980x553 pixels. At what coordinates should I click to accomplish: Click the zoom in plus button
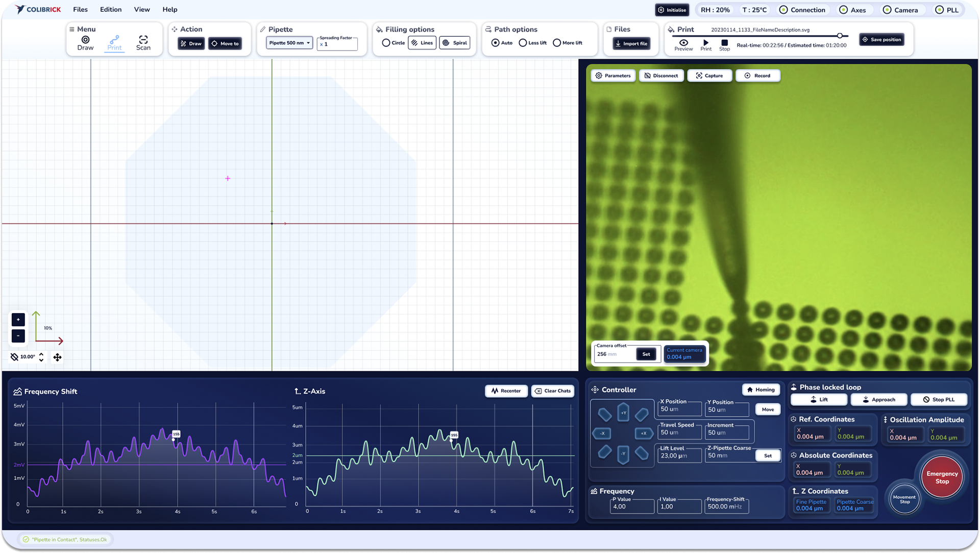[18, 320]
